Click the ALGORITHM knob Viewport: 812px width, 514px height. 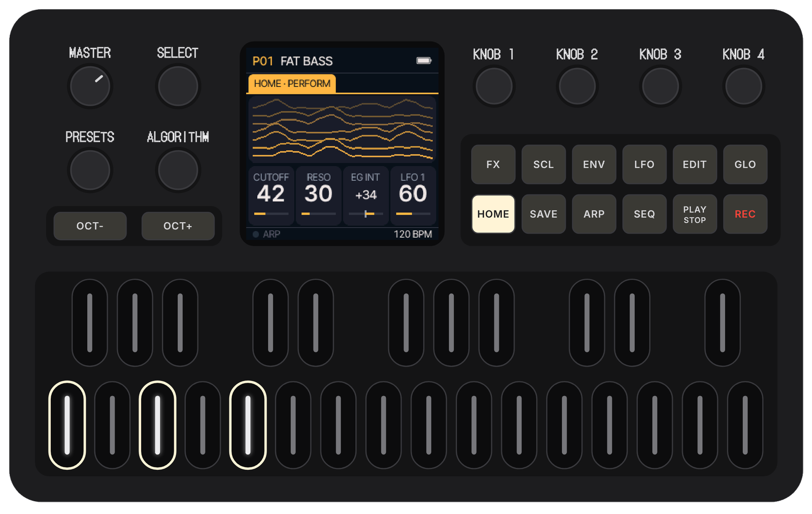(x=178, y=170)
